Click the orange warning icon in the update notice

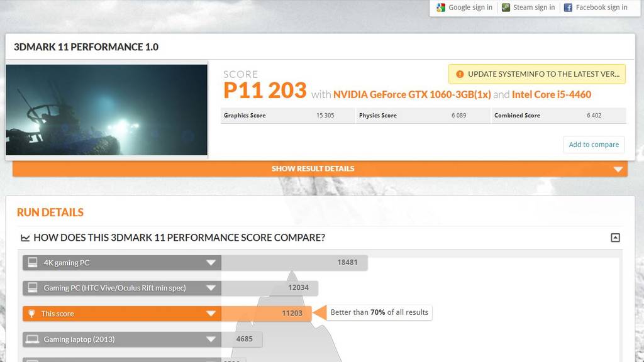[x=460, y=74]
